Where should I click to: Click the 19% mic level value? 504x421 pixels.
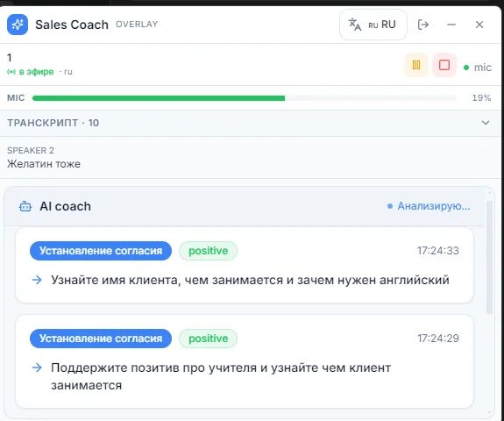point(481,97)
